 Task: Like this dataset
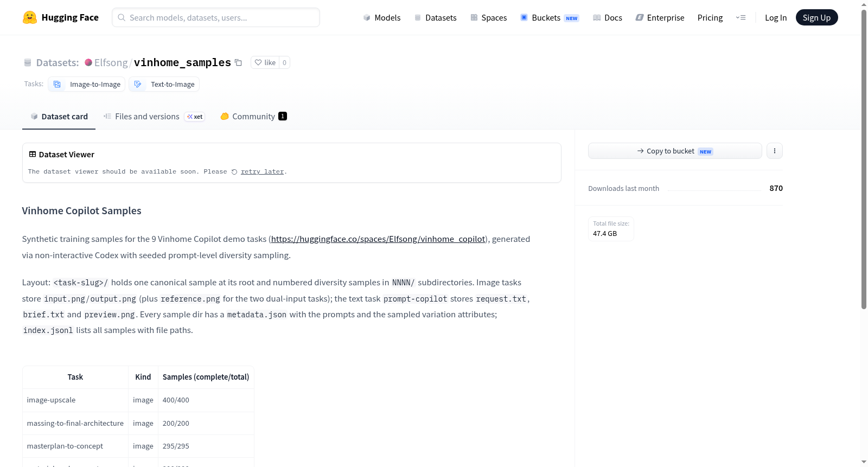(265, 62)
